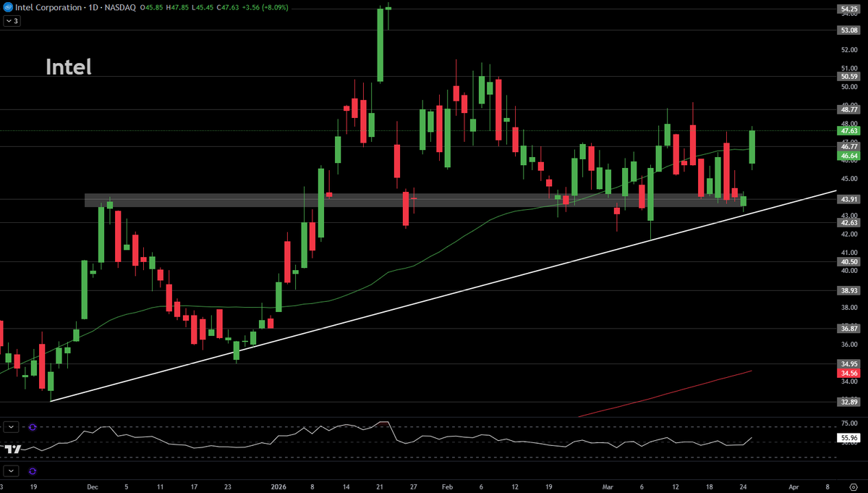This screenshot has height=493, width=868.
Task: Click the tall green candle near January 21
Action: tap(380, 45)
